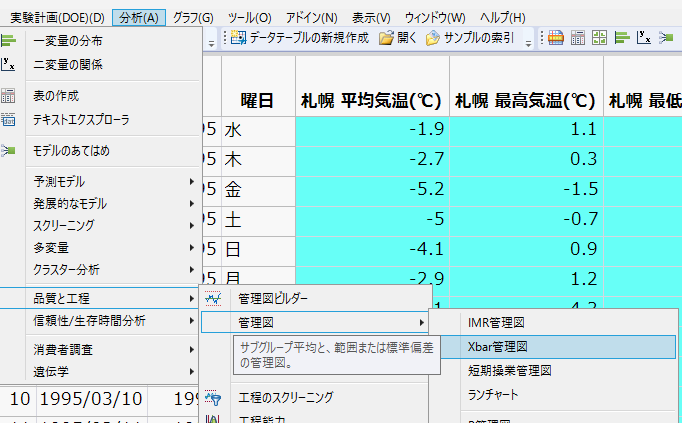Expand the 消費者調査 submenu arrow
Screen dimensions: 682x423
pyautogui.click(x=191, y=350)
